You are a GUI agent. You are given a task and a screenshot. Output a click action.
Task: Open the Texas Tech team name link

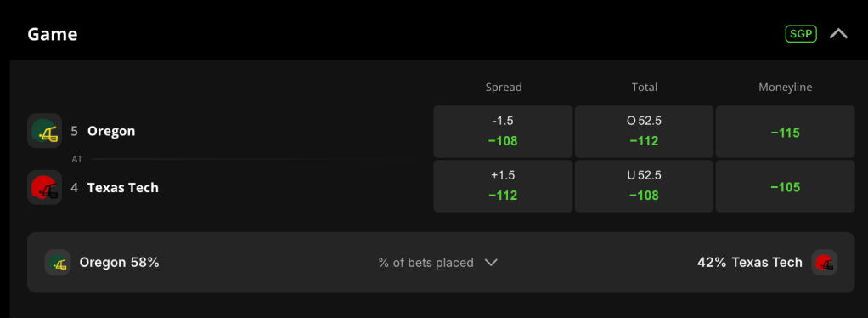(x=123, y=187)
